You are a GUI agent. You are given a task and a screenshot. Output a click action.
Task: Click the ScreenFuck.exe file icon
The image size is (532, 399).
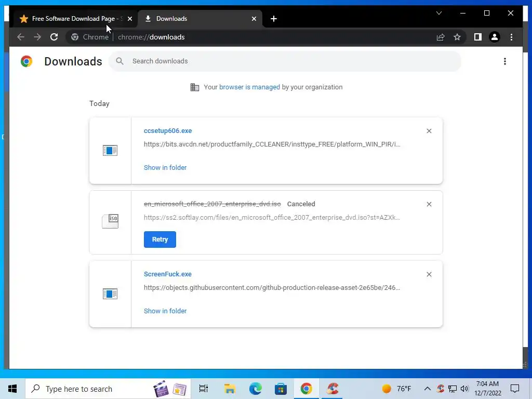(110, 294)
